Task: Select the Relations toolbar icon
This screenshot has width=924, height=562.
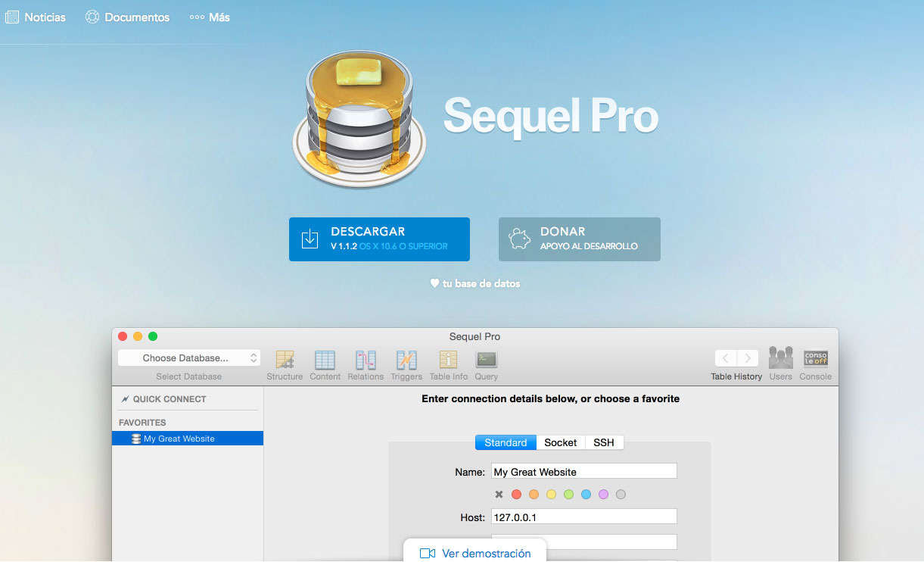Action: (x=366, y=360)
